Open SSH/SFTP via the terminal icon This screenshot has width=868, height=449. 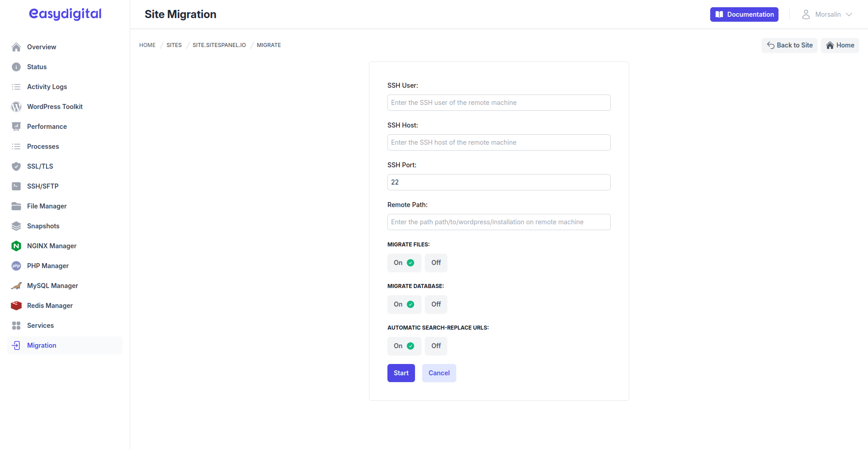pyautogui.click(x=16, y=186)
